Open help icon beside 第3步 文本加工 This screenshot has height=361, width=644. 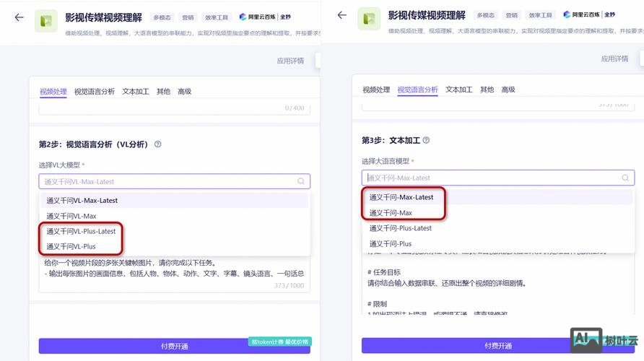click(x=426, y=140)
